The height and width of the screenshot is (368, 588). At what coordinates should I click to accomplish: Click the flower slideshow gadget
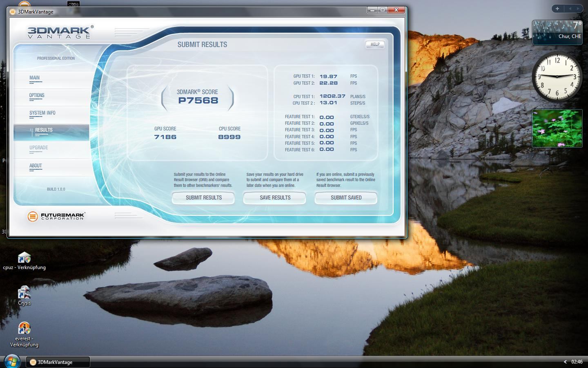pyautogui.click(x=557, y=128)
